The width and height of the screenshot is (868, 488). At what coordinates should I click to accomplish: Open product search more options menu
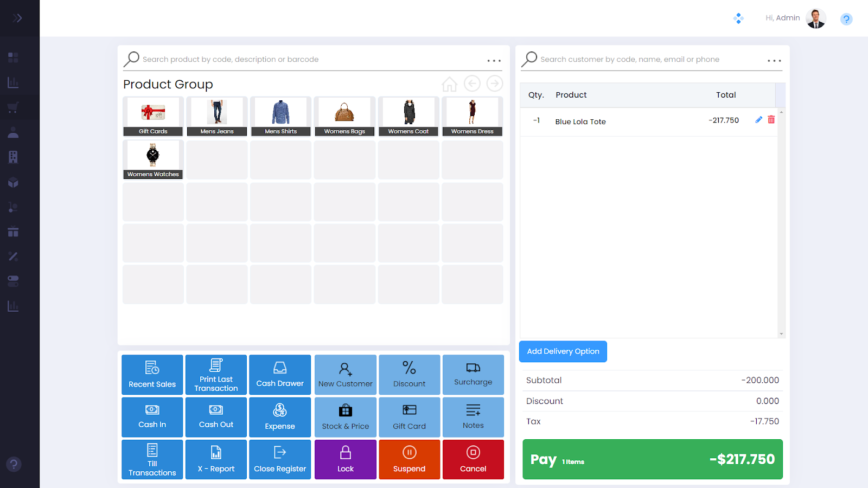tap(494, 61)
